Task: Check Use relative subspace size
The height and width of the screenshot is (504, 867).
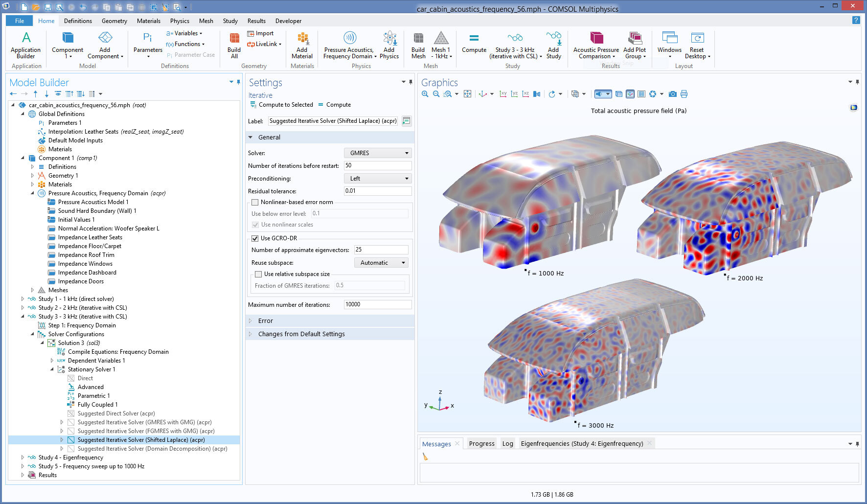Action: 258,274
